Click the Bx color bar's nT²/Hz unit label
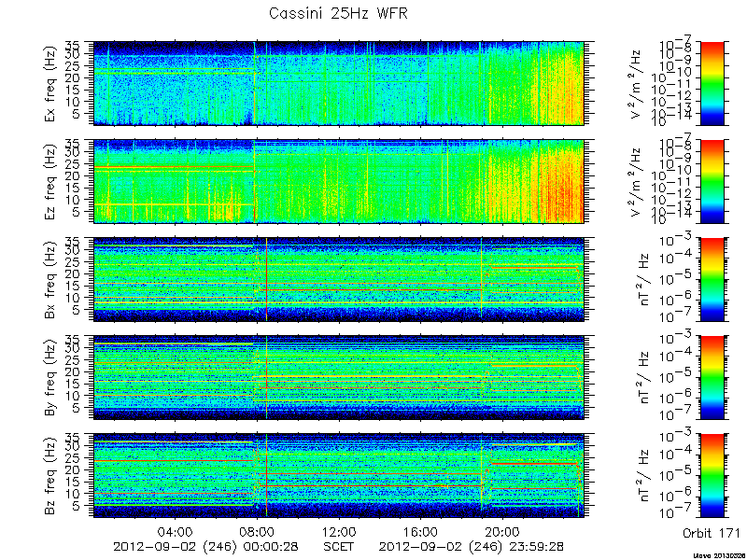The width and height of the screenshot is (747, 560). (641, 279)
